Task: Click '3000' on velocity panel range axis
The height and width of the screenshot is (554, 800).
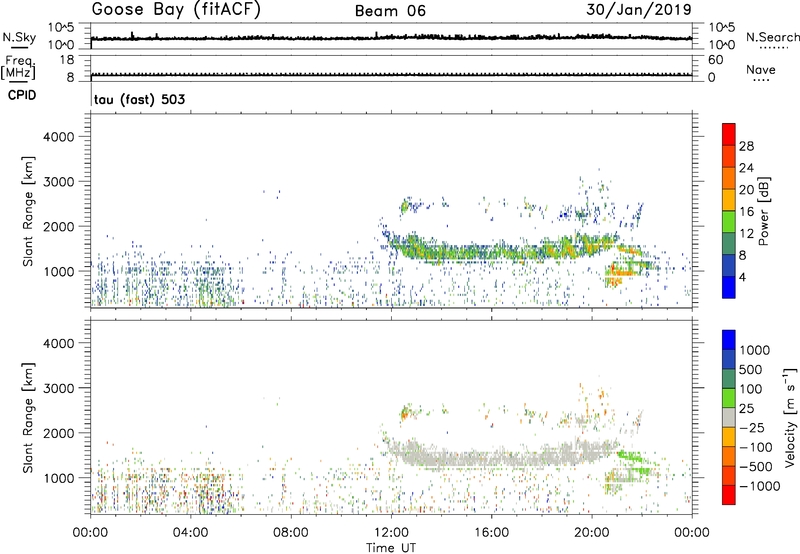Action: coord(58,388)
